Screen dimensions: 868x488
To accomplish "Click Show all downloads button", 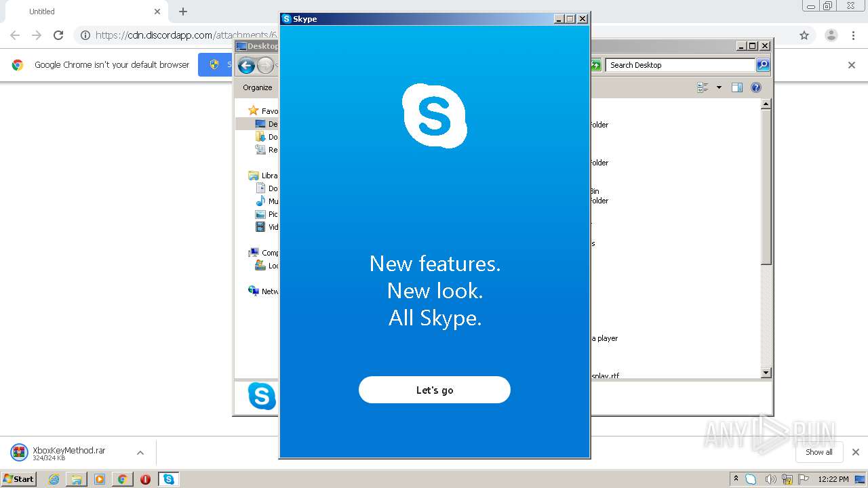I will point(818,452).
